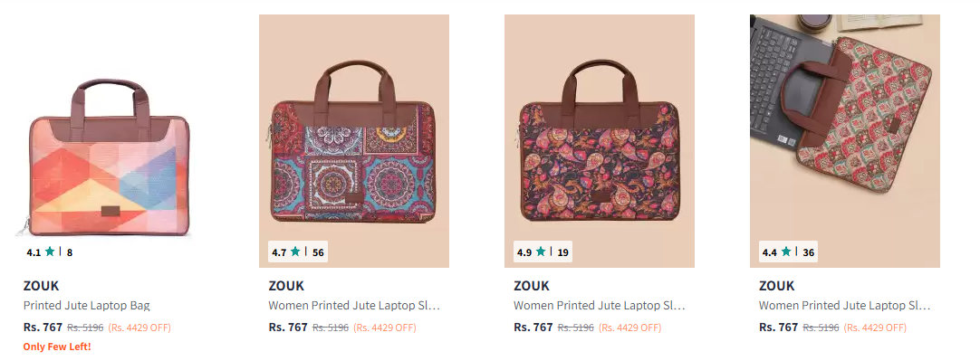Click ZOUK brand name of first product
Screen dimensions: 980x361
(42, 286)
